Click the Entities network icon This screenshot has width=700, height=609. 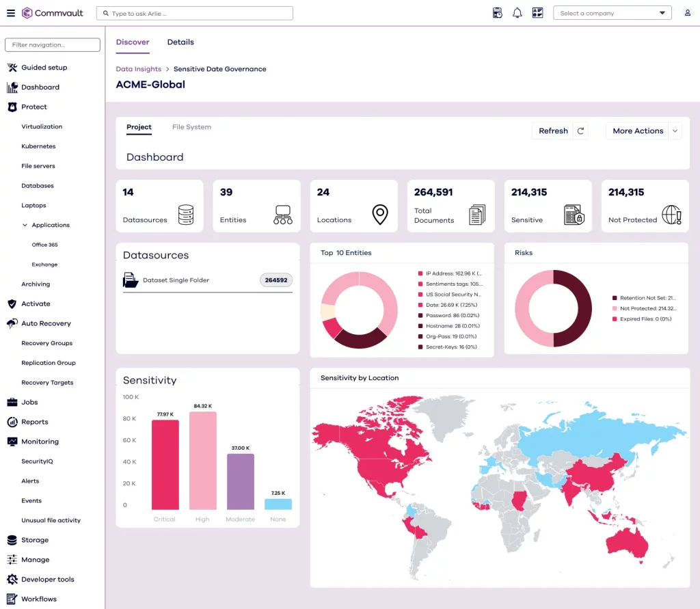pos(282,215)
